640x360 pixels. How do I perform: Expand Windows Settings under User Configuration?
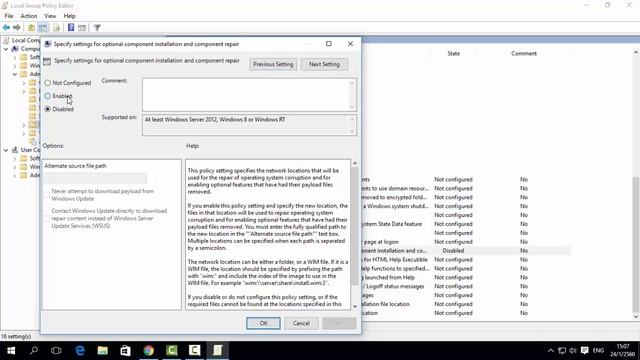coord(15,167)
